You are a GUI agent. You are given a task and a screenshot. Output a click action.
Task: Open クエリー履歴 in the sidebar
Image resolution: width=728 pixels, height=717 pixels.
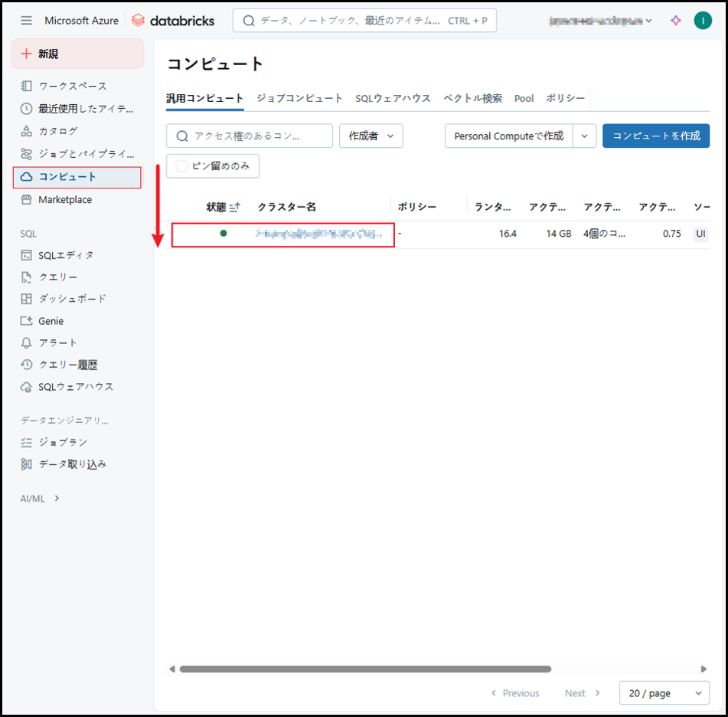[x=68, y=365]
